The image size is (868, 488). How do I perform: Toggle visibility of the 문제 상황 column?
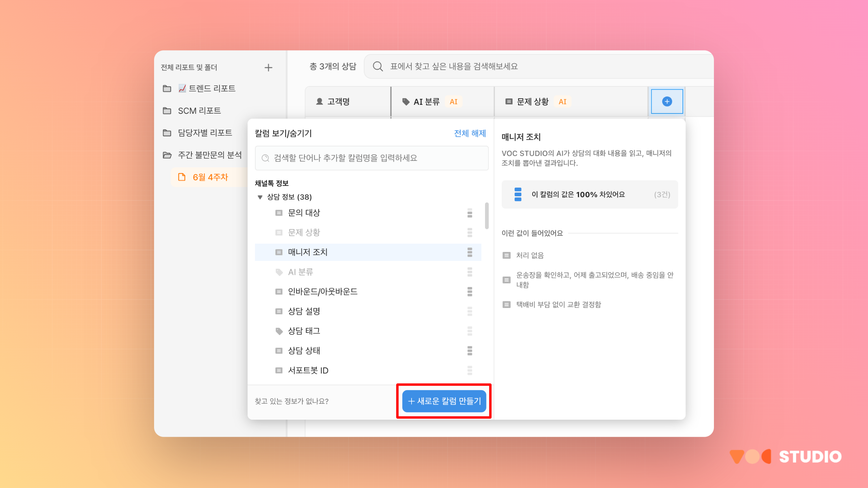(x=304, y=233)
